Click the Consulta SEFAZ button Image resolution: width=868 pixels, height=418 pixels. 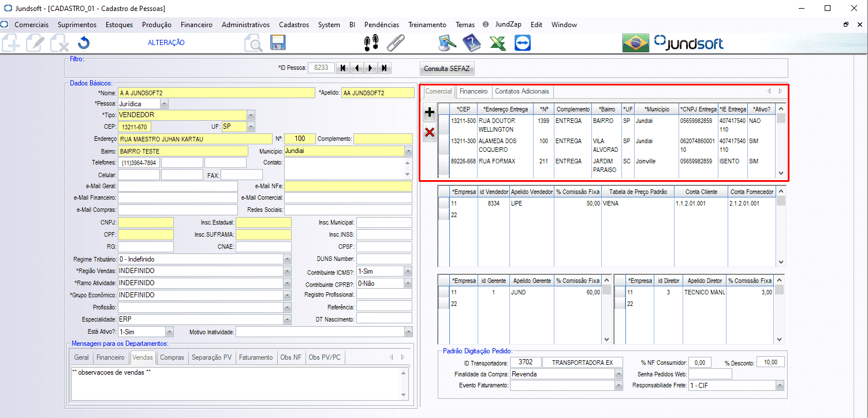(x=447, y=69)
